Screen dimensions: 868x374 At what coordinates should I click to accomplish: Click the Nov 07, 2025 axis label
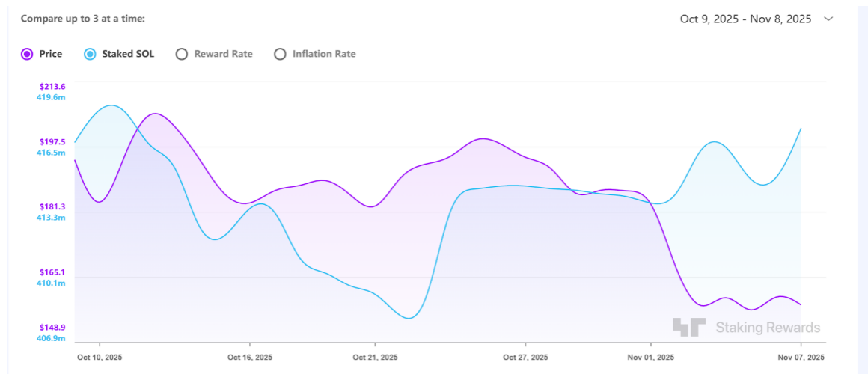801,357
